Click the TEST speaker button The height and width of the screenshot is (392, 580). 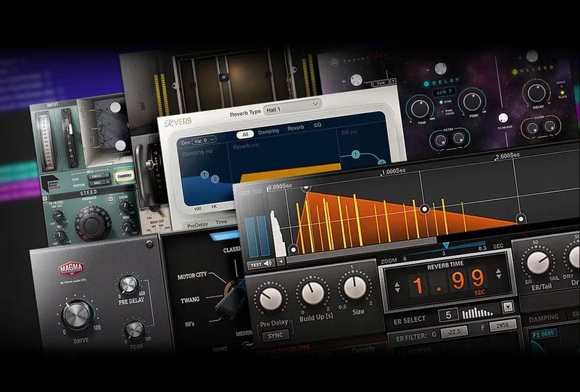click(x=261, y=264)
